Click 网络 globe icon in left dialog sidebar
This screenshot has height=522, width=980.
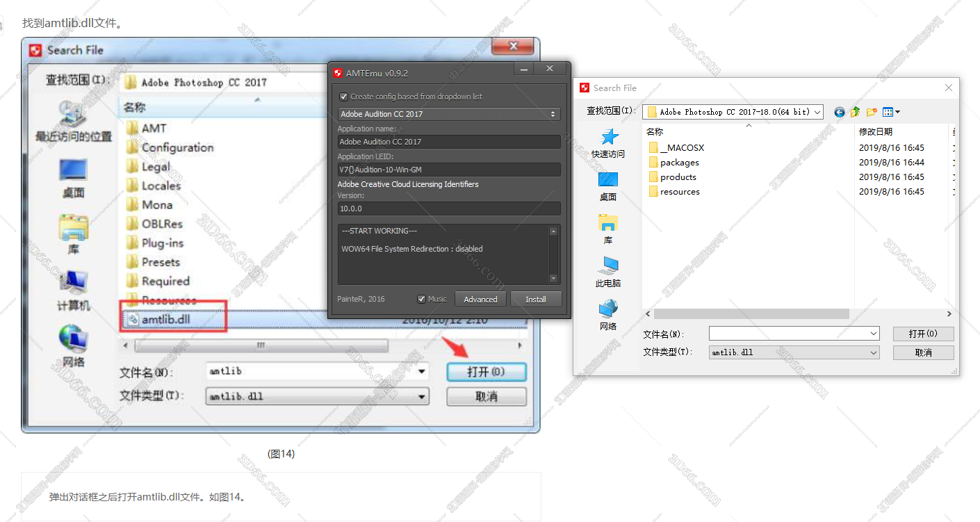click(x=73, y=339)
